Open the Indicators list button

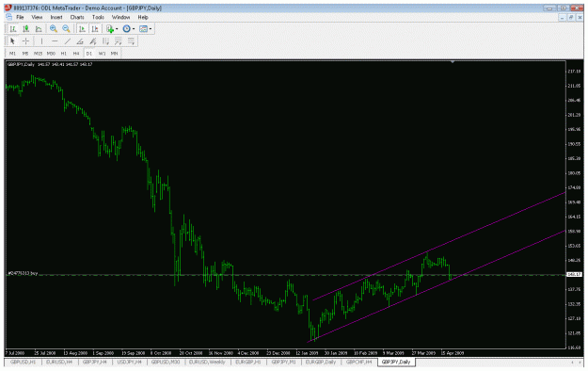click(x=110, y=28)
